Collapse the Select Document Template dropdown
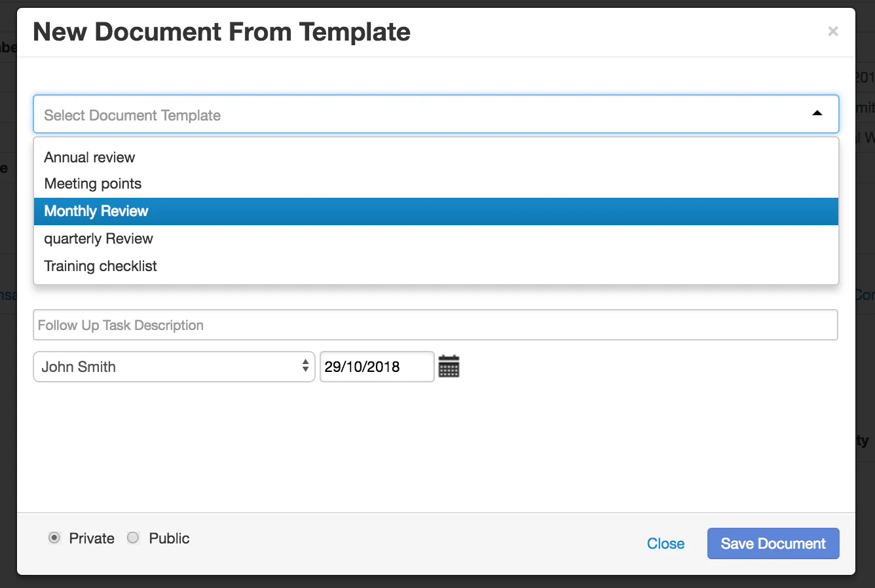Image resolution: width=875 pixels, height=588 pixels. click(817, 113)
